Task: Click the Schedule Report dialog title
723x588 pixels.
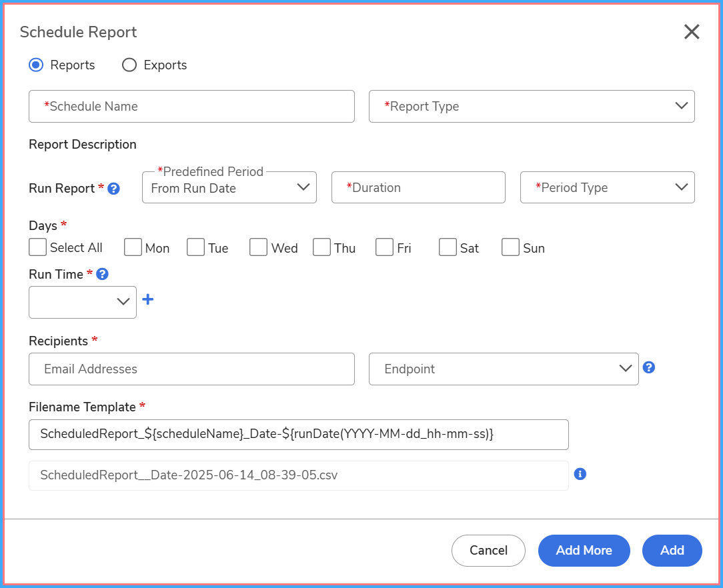Action: point(79,32)
